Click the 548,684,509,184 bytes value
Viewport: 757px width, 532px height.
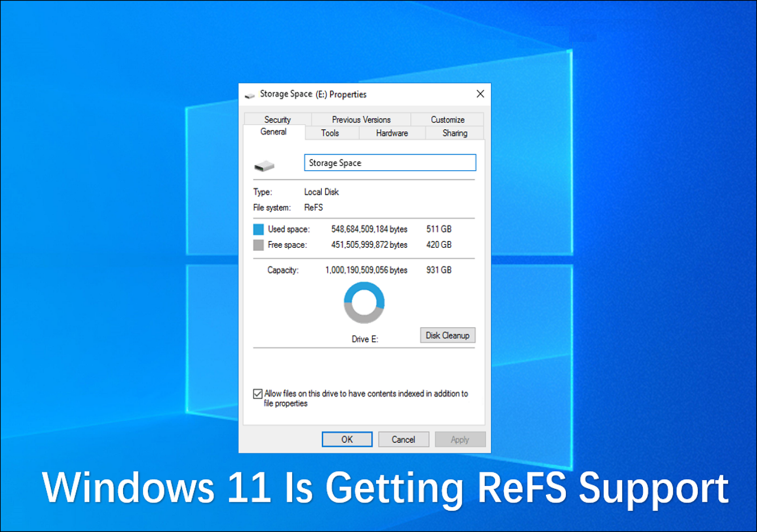pos(369,229)
